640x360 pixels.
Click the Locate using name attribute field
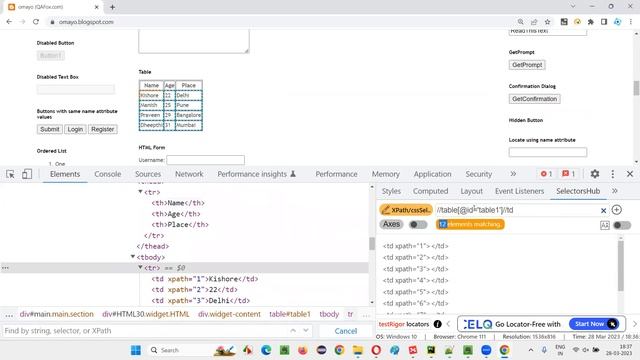click(x=548, y=152)
